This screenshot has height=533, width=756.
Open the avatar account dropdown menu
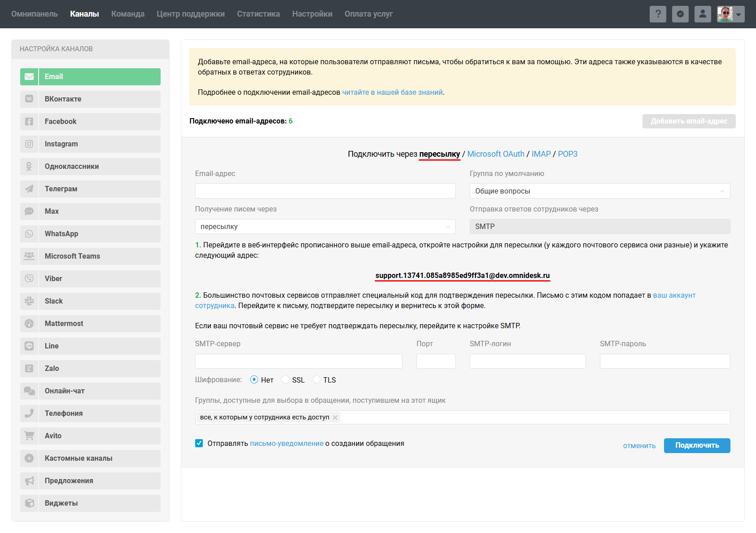click(730, 14)
